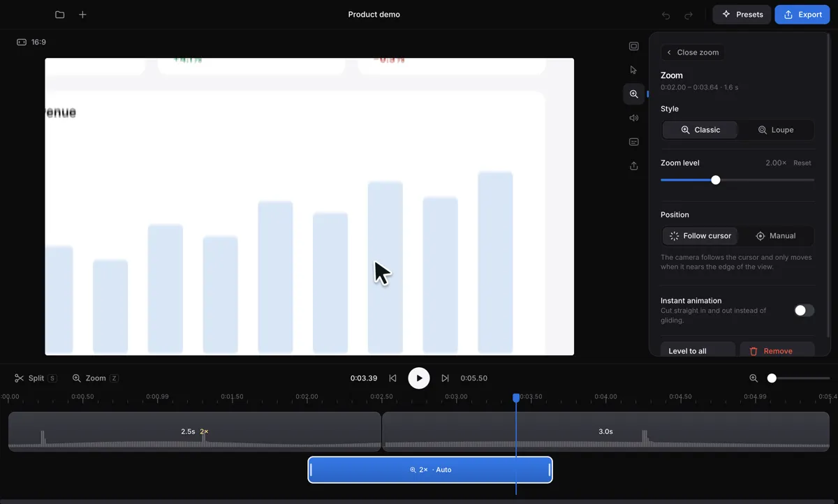Click the playhead handle on ruler
The width and height of the screenshot is (838, 504).
pos(516,398)
